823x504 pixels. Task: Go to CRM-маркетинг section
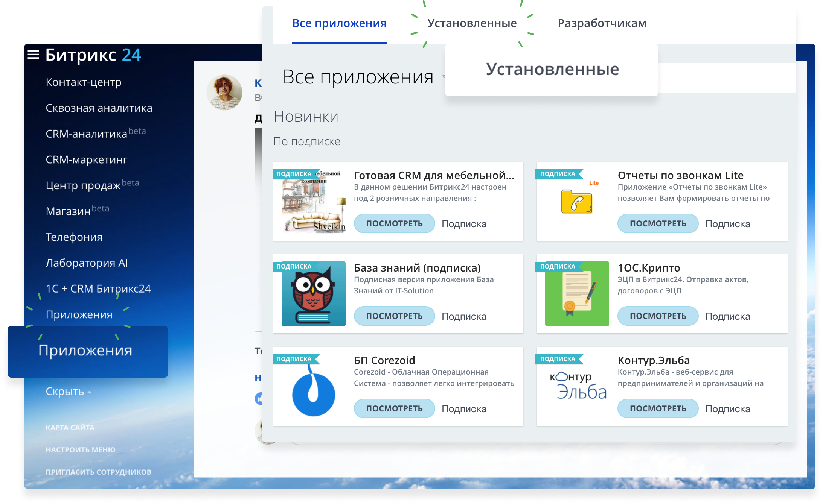(x=87, y=159)
